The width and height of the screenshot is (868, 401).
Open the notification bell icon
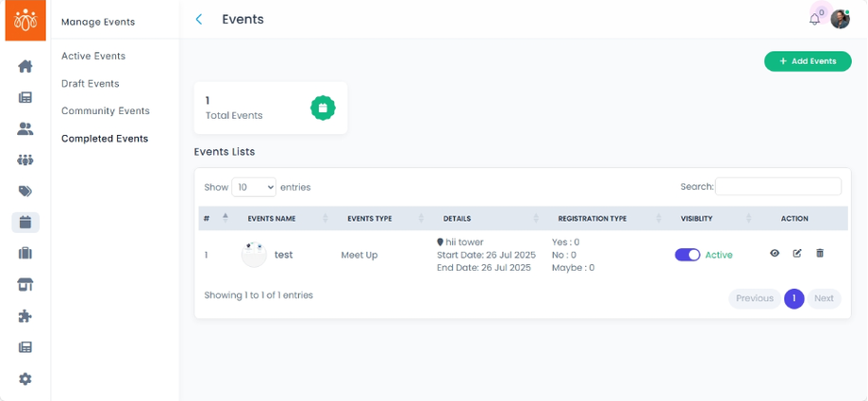pyautogui.click(x=814, y=19)
